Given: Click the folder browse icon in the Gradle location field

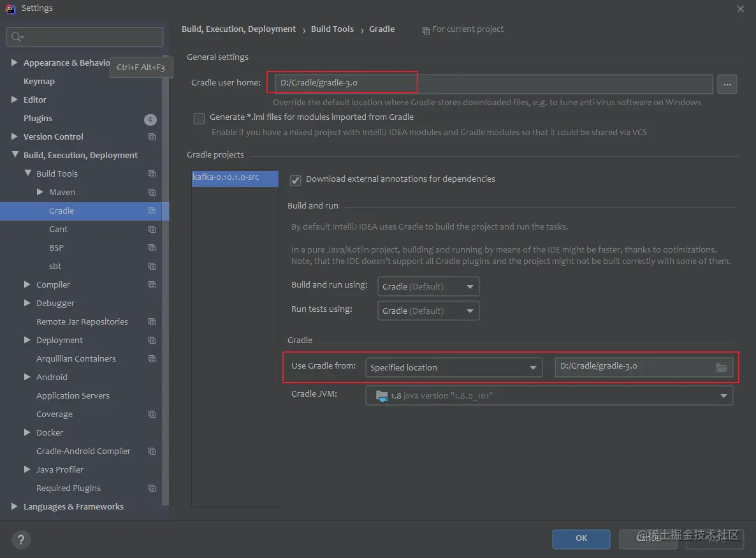Looking at the screenshot, I should (x=722, y=367).
